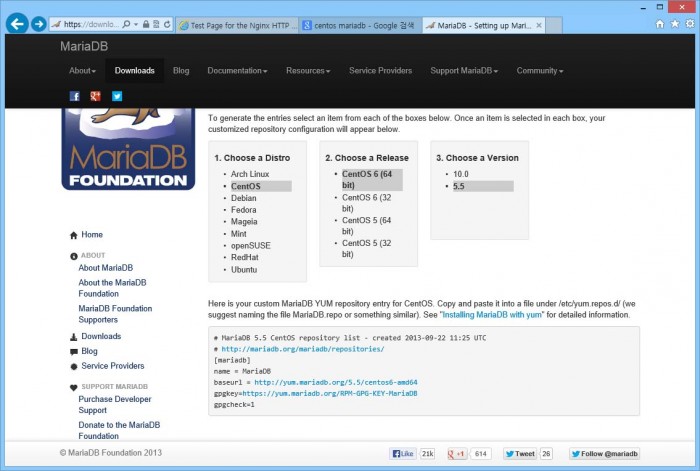Viewport: 700px width, 471px height.
Task: Select openSUSE distro
Action: [x=250, y=246]
